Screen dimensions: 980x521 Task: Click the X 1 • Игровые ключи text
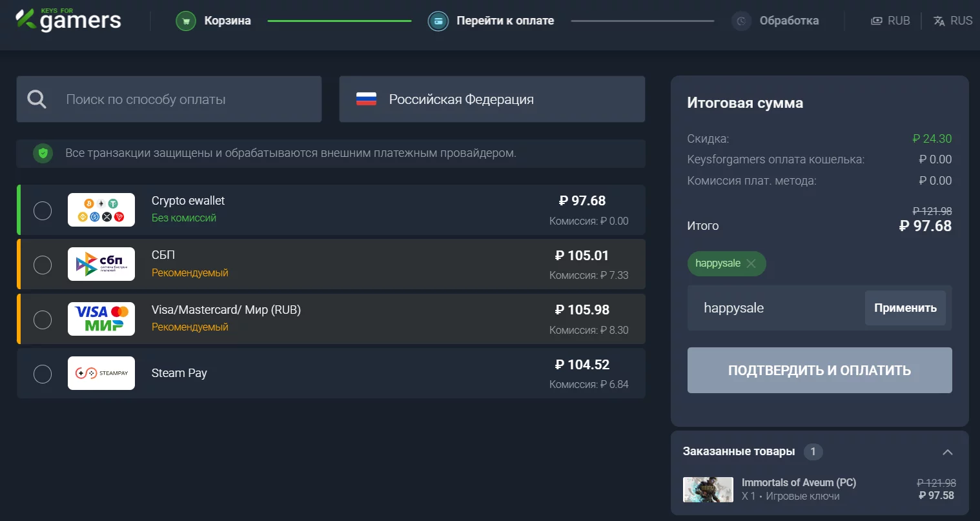791,496
